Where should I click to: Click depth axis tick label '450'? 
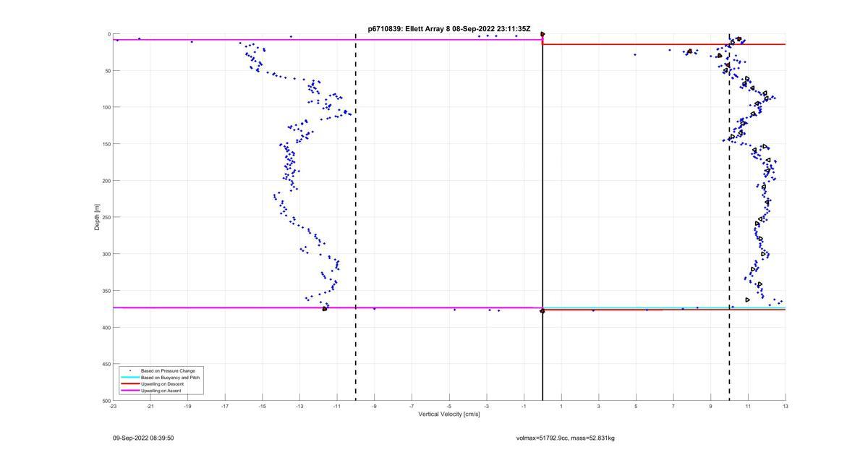106,364
